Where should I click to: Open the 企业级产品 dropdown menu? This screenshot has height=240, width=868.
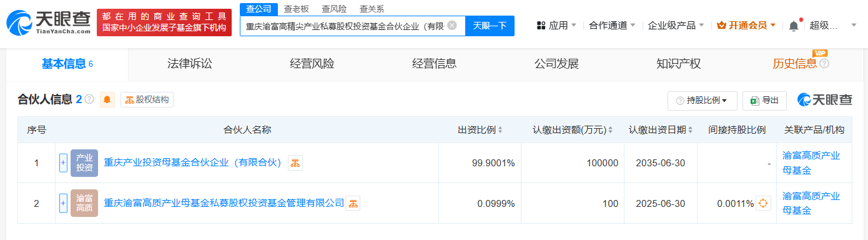pos(676,26)
